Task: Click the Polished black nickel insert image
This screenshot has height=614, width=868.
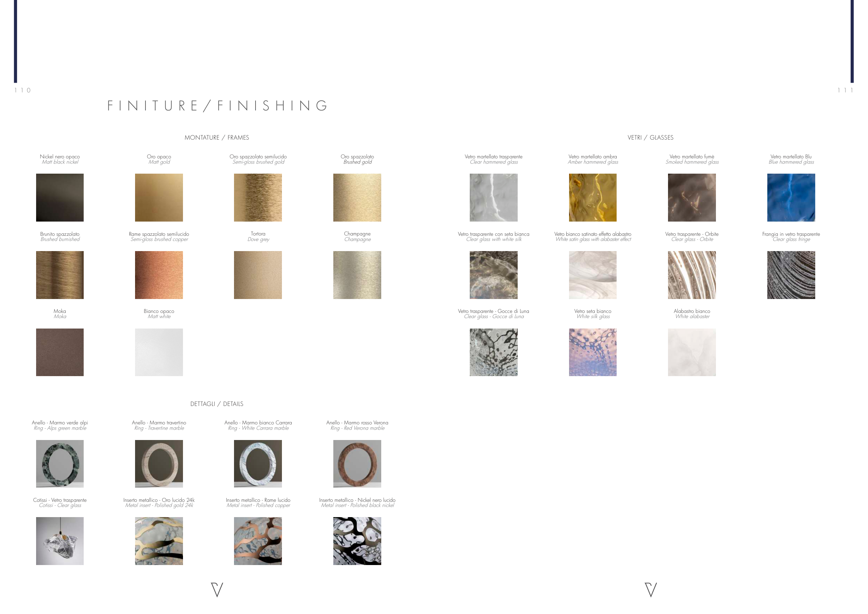Action: 357,541
